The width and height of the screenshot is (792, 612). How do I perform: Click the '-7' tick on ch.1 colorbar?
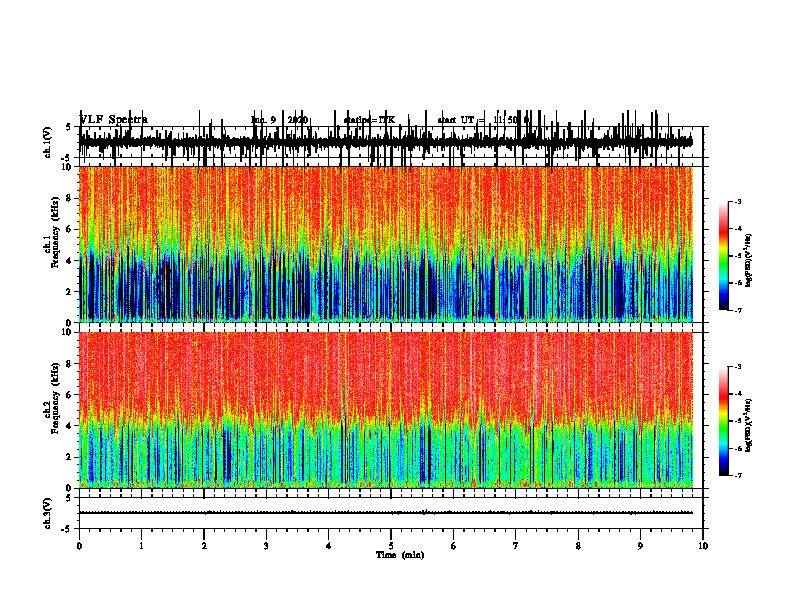click(737, 310)
